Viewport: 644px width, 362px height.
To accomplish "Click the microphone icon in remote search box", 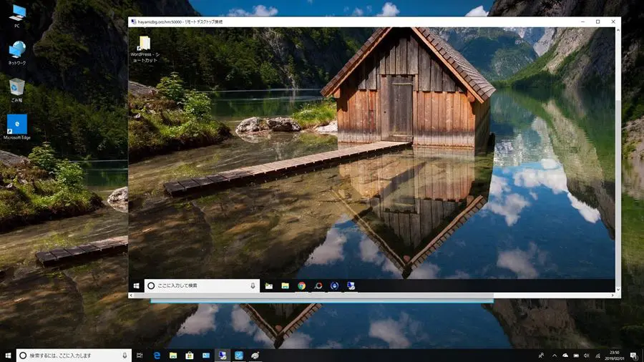I will 253,285.
